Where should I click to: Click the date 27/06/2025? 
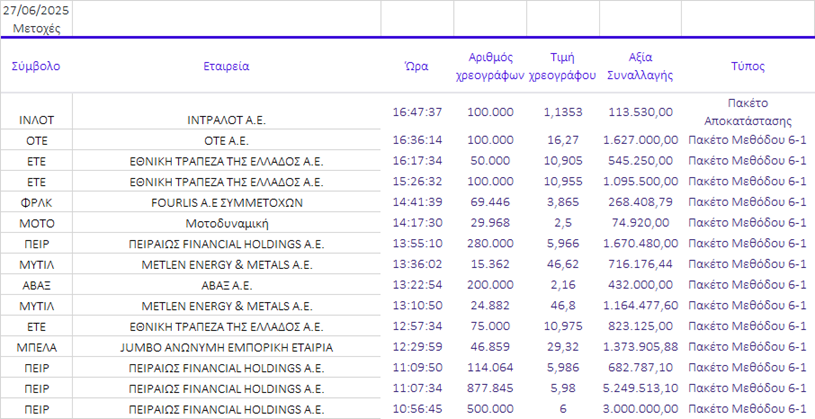36,10
